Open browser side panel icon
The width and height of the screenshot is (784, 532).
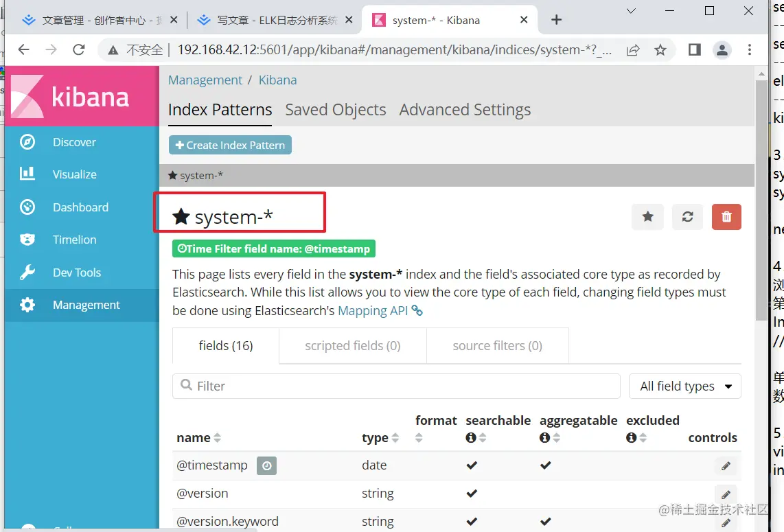coord(695,49)
